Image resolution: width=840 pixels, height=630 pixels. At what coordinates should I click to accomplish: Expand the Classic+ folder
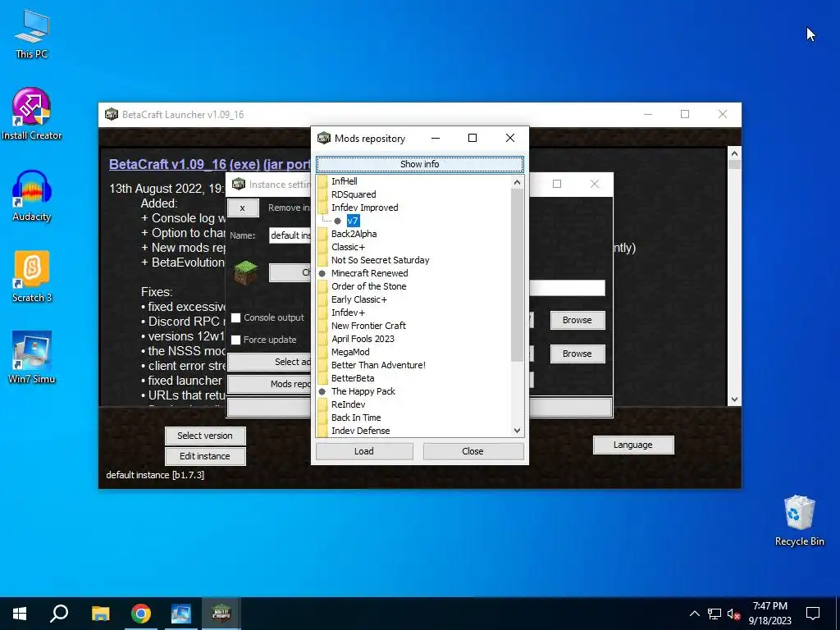pos(322,247)
